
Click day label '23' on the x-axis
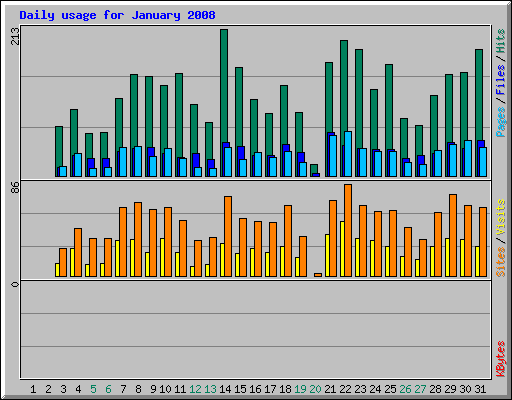point(360,389)
